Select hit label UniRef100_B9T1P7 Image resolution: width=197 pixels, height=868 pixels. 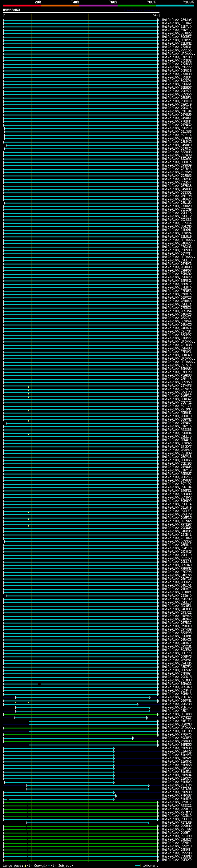click(177, 484)
